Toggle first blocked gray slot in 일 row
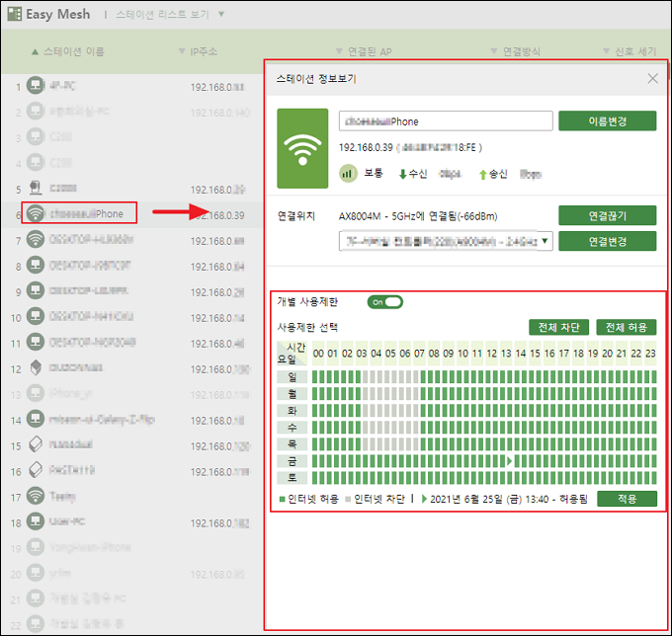This screenshot has height=636, width=672. (365, 377)
